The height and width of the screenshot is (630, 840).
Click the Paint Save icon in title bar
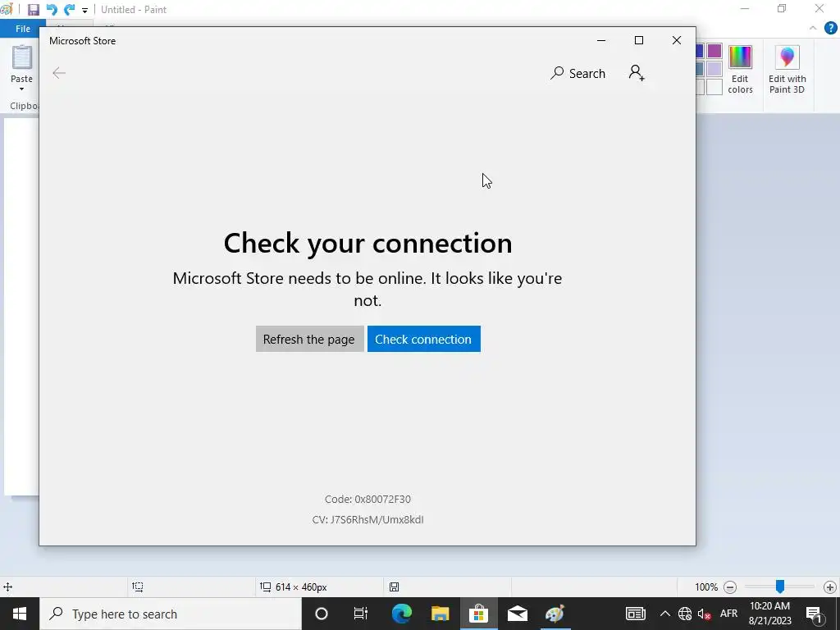(33, 10)
